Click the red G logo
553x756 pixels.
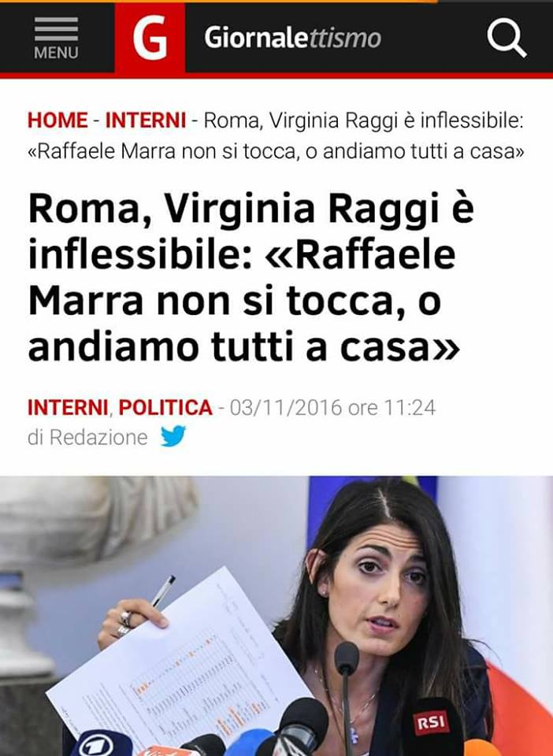click(x=150, y=38)
